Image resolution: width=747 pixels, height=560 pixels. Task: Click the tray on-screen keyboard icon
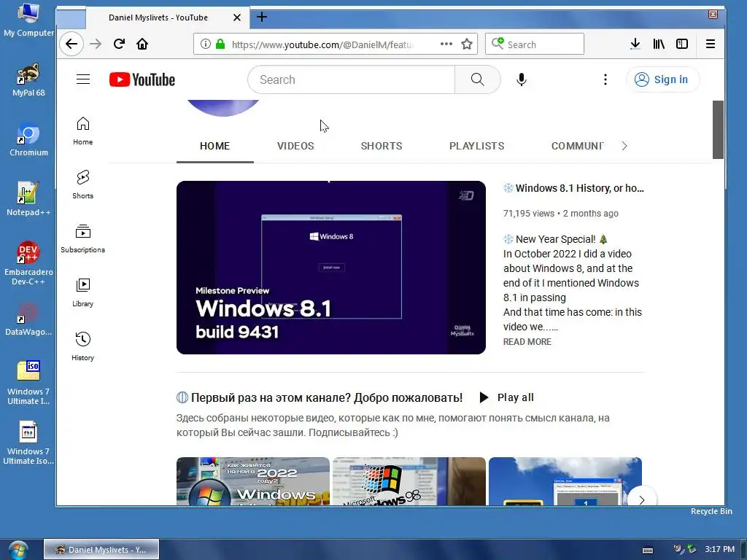(x=648, y=550)
